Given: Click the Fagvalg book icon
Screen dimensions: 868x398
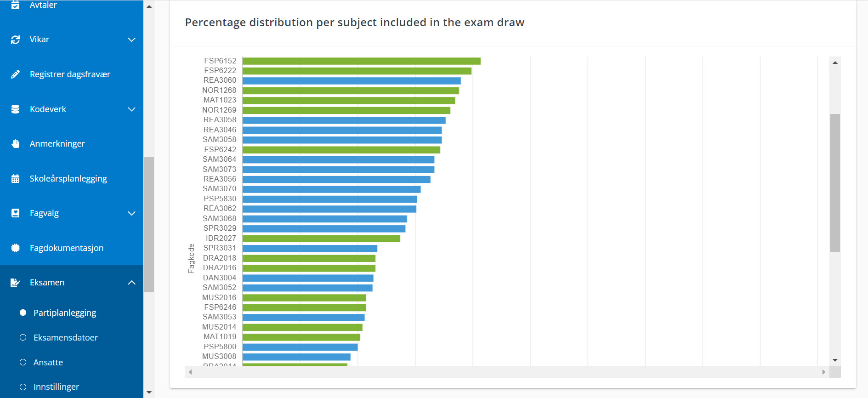Looking at the screenshot, I should 16,213.
